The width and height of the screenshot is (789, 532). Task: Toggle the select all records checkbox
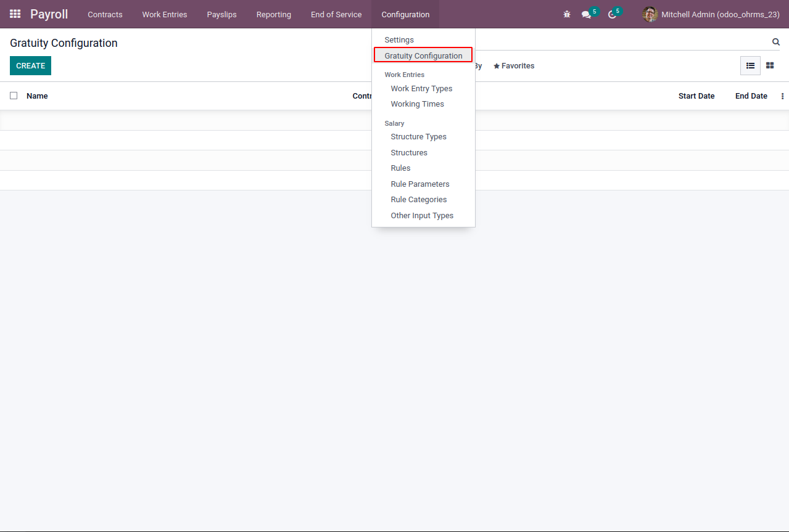(14, 96)
